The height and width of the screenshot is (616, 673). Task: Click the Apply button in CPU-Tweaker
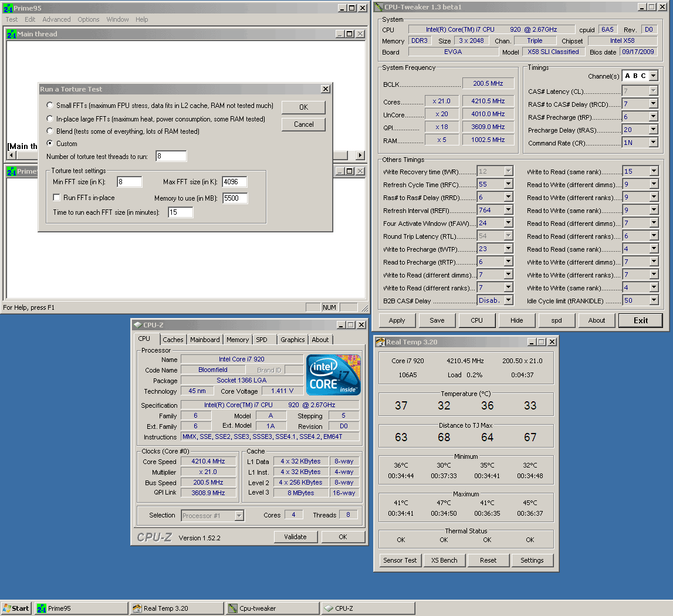pos(397,320)
